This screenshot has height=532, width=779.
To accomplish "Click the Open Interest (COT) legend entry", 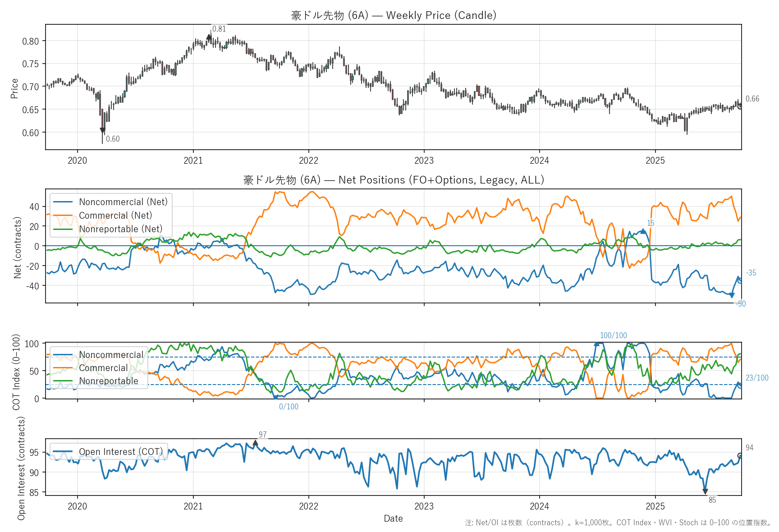I will click(x=120, y=452).
